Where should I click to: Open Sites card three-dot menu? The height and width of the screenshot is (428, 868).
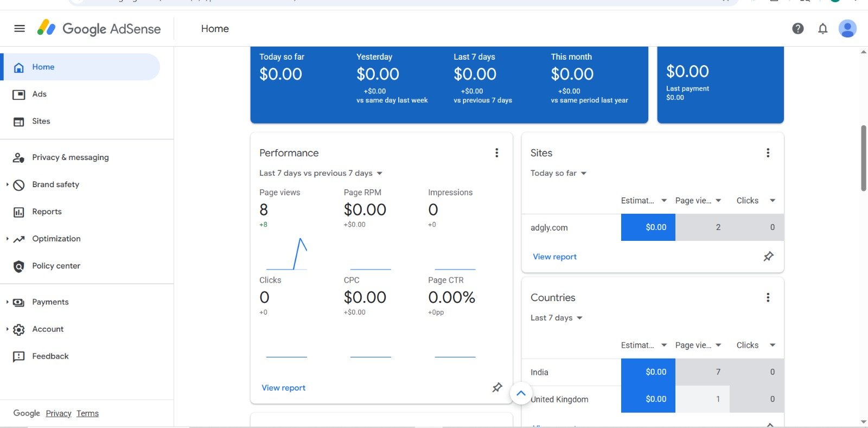click(768, 153)
